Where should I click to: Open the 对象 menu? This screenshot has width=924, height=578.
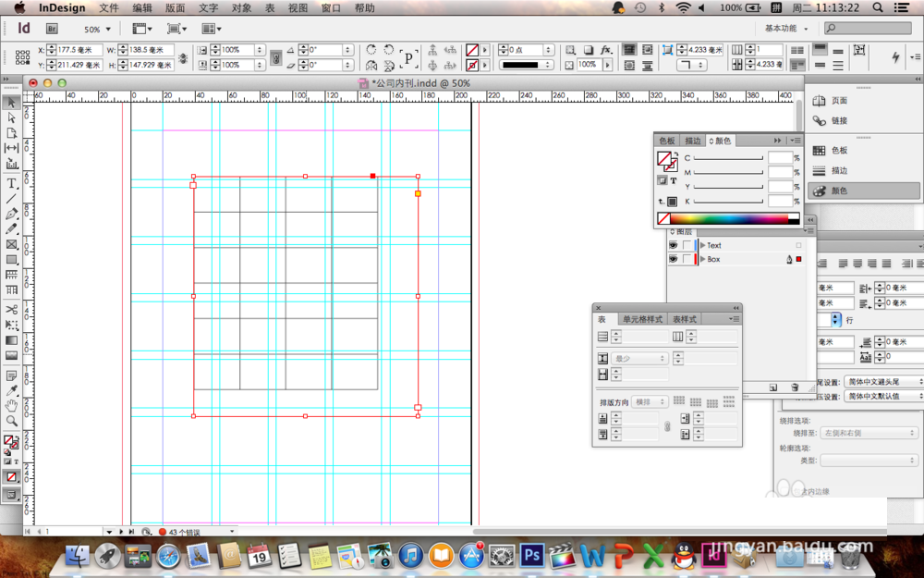241,7
